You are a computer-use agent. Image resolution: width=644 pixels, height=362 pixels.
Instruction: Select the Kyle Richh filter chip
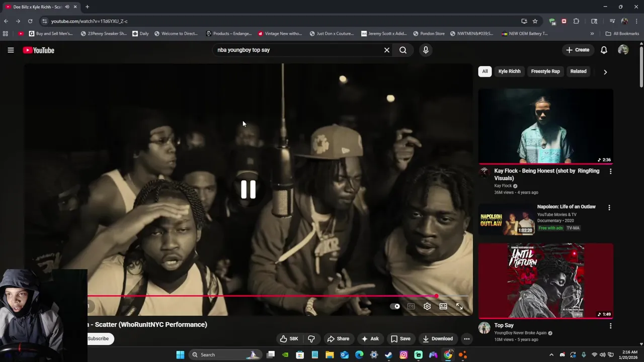coord(509,71)
